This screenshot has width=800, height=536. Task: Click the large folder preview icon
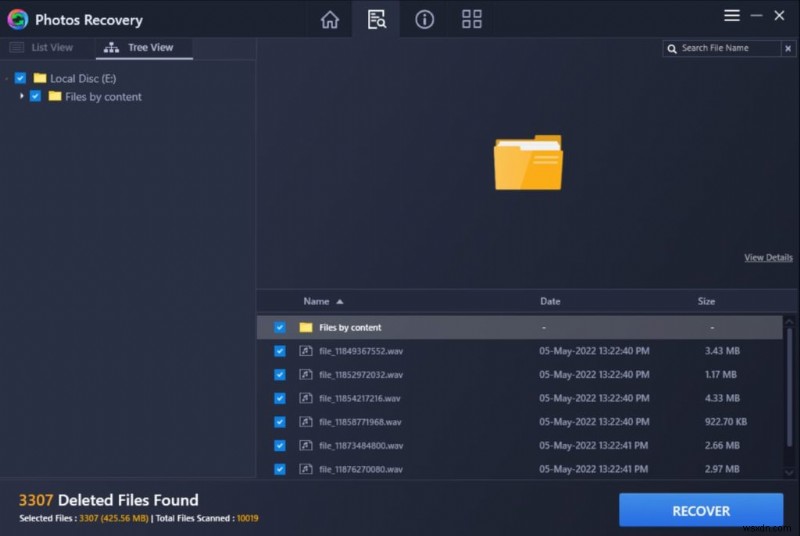tap(528, 162)
